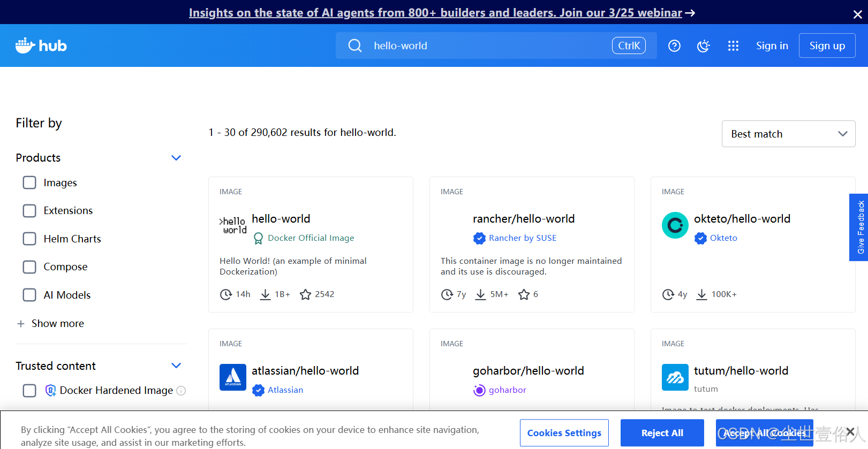Open rancher/hello-world repository
This screenshot has width=868, height=449.
(x=524, y=219)
